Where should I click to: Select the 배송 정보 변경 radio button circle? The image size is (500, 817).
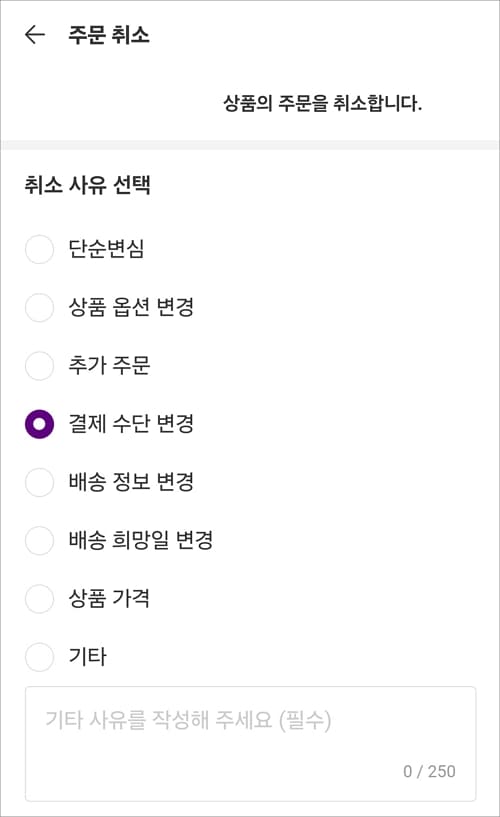40,482
